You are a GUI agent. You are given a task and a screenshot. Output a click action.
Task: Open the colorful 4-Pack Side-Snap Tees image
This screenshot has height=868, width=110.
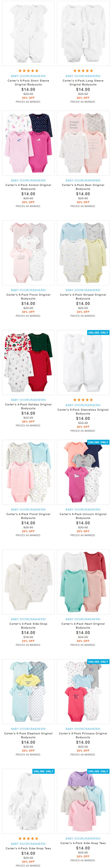83,801
